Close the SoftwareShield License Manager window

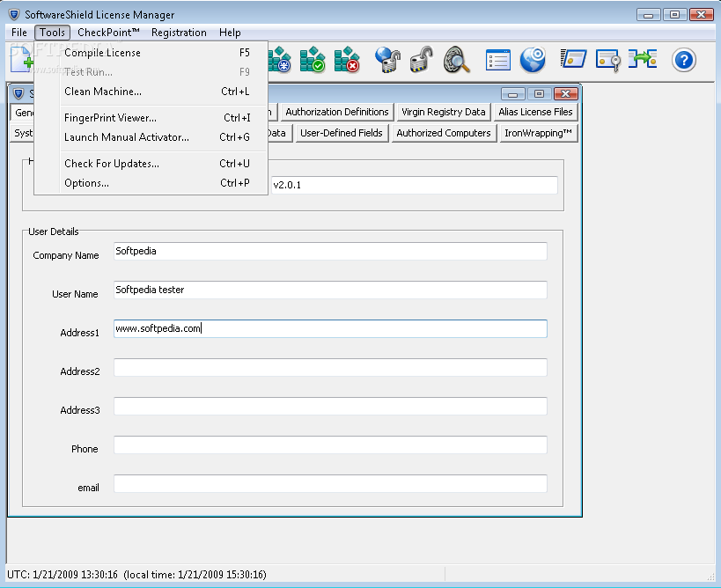click(x=702, y=15)
